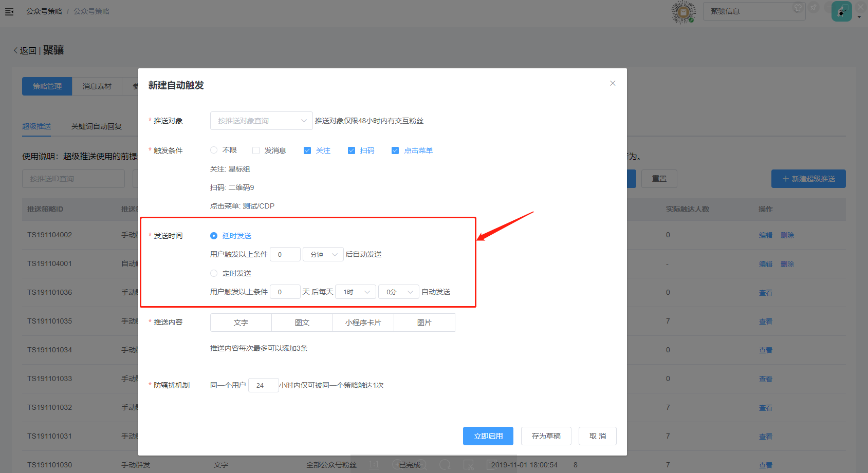Pin the window with the pushpin icon
This screenshot has width=868, height=473.
(x=814, y=8)
